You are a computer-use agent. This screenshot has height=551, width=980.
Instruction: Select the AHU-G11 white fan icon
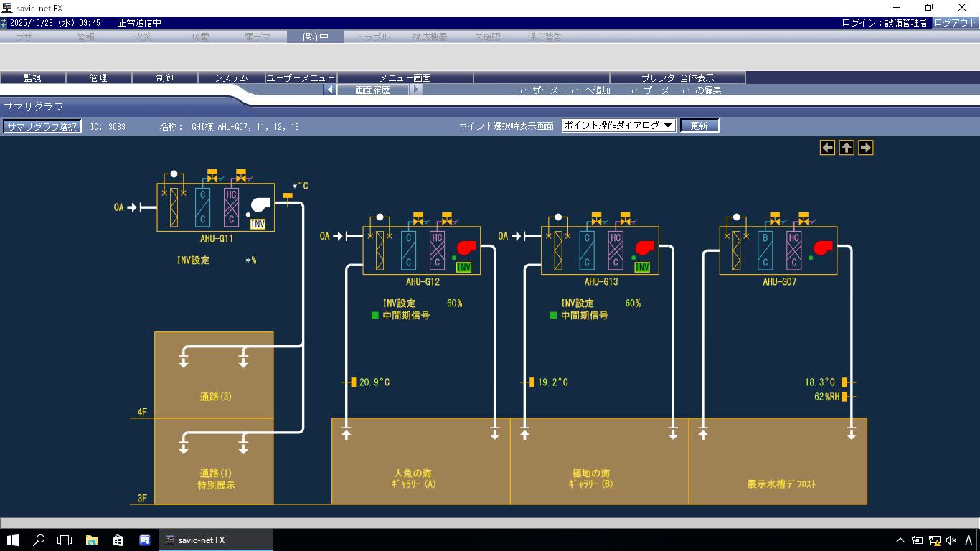[x=260, y=207]
